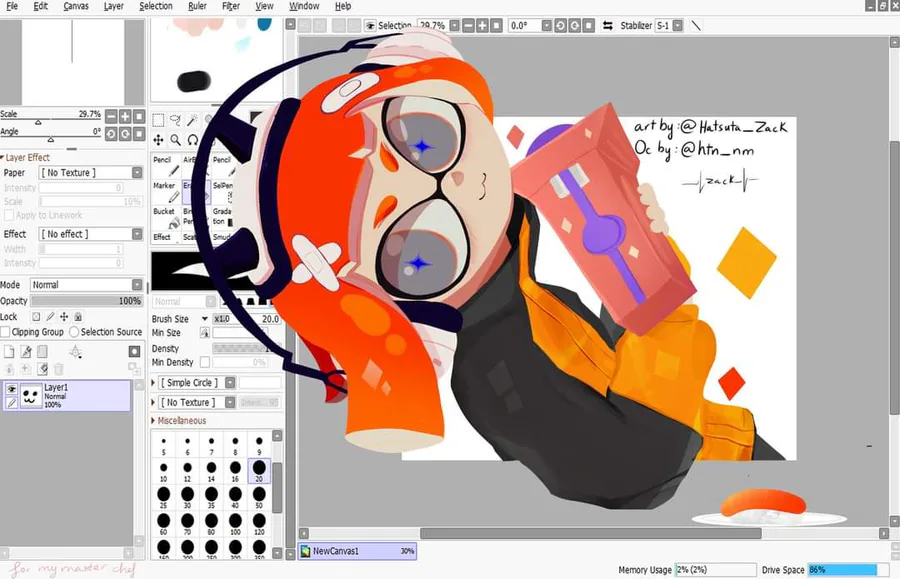900x579 pixels.
Task: Pick the Marker brush tool
Action: (166, 192)
